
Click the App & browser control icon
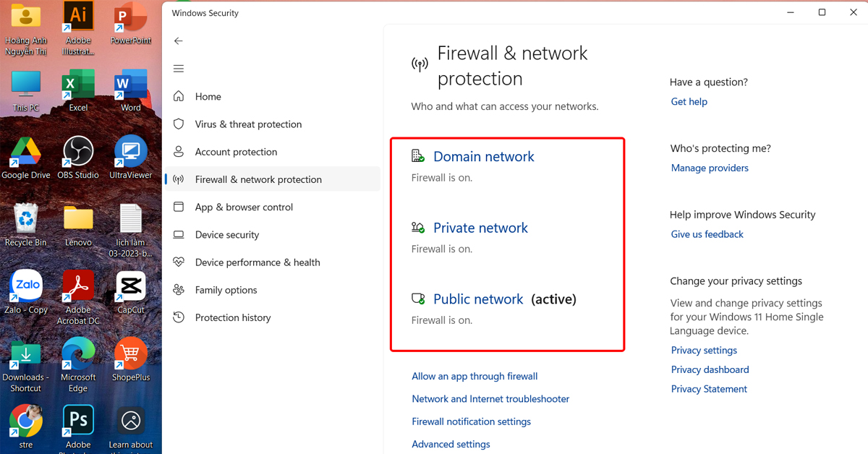pos(179,207)
